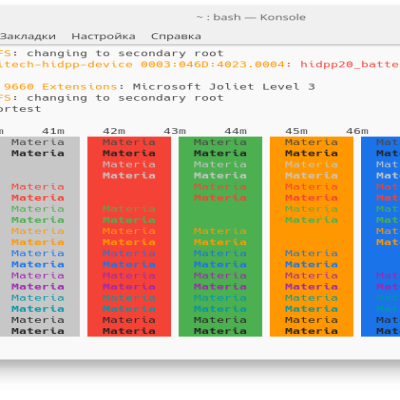Click the '44m' column header
Image resolution: width=400 pixels, height=400 pixels.
[236, 131]
